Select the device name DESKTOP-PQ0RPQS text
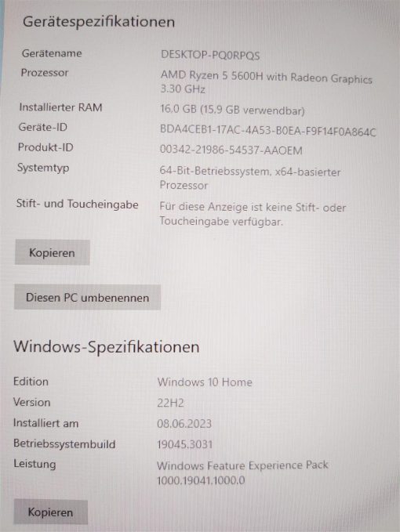This screenshot has height=532, width=400. coord(210,55)
